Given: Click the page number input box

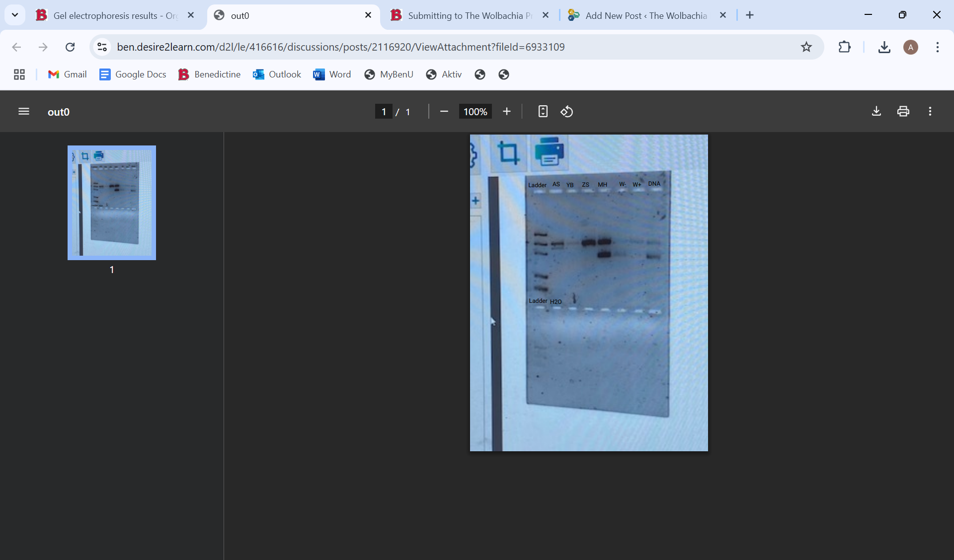Looking at the screenshot, I should pyautogui.click(x=384, y=112).
